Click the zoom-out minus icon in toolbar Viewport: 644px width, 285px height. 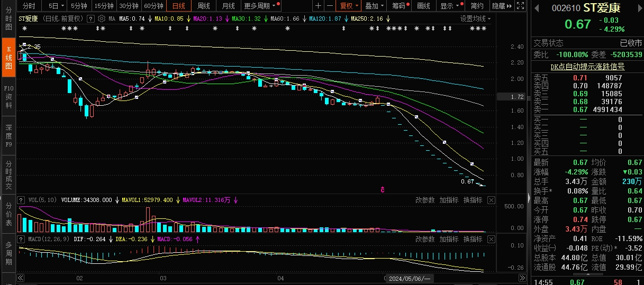click(x=330, y=6)
